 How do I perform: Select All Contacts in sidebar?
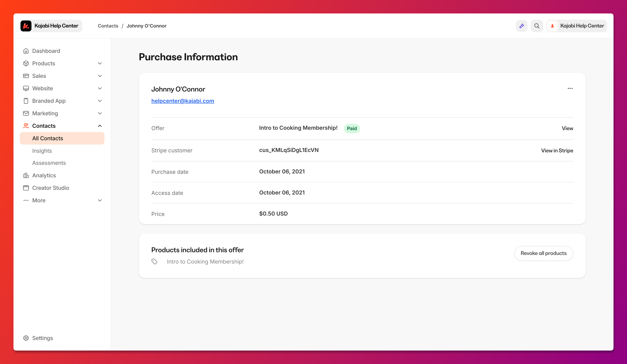click(x=62, y=138)
